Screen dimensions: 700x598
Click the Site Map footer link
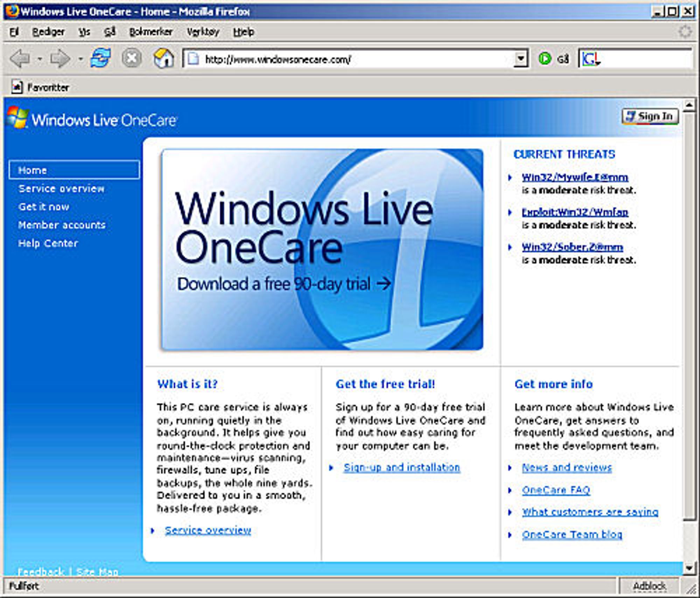(x=97, y=572)
